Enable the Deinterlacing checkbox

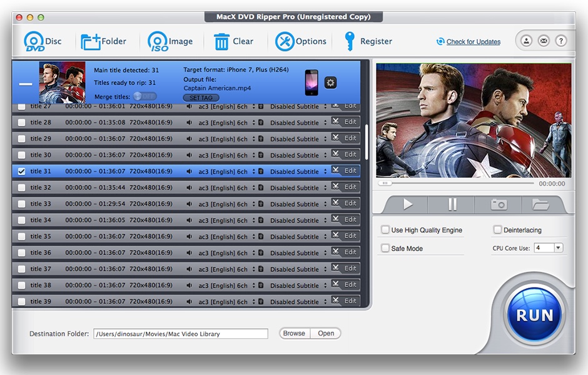coord(497,229)
